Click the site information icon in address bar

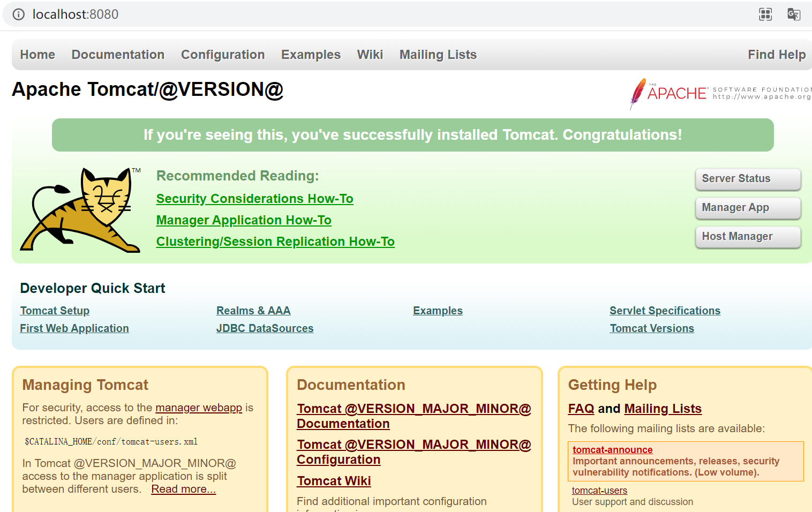19,14
